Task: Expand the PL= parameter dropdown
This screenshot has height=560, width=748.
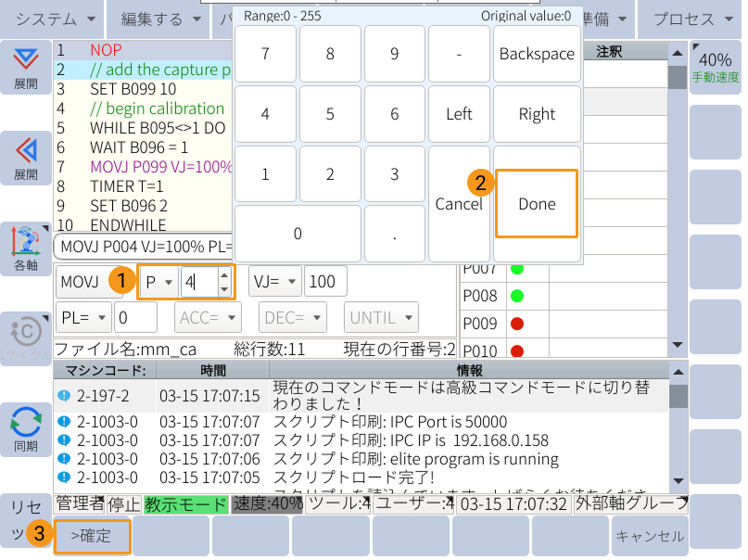Action: tap(82, 318)
